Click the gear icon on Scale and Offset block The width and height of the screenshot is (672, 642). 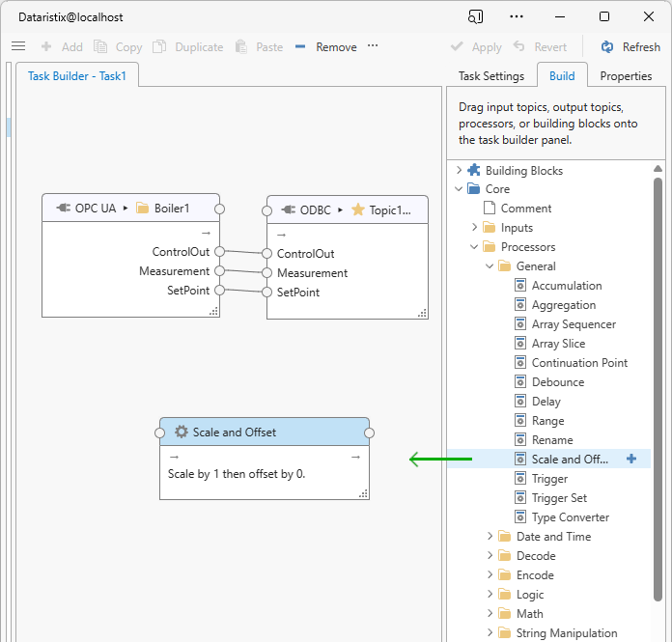[181, 432]
